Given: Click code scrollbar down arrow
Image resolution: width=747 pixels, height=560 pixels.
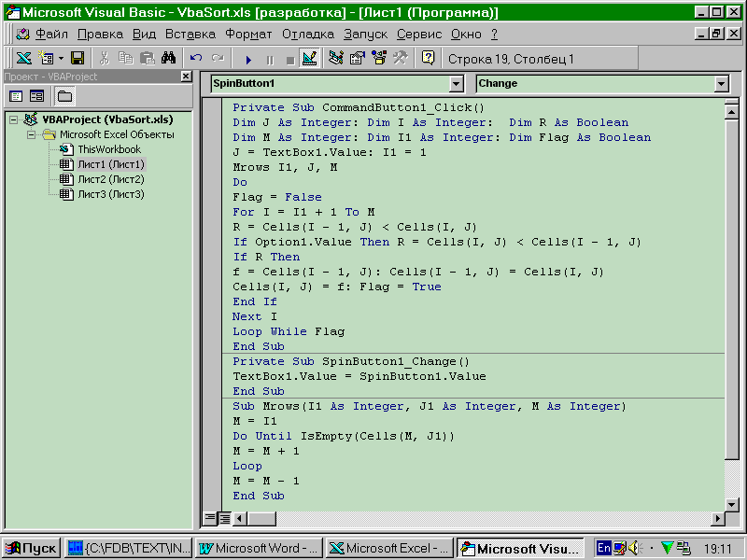Looking at the screenshot, I should click(x=731, y=504).
